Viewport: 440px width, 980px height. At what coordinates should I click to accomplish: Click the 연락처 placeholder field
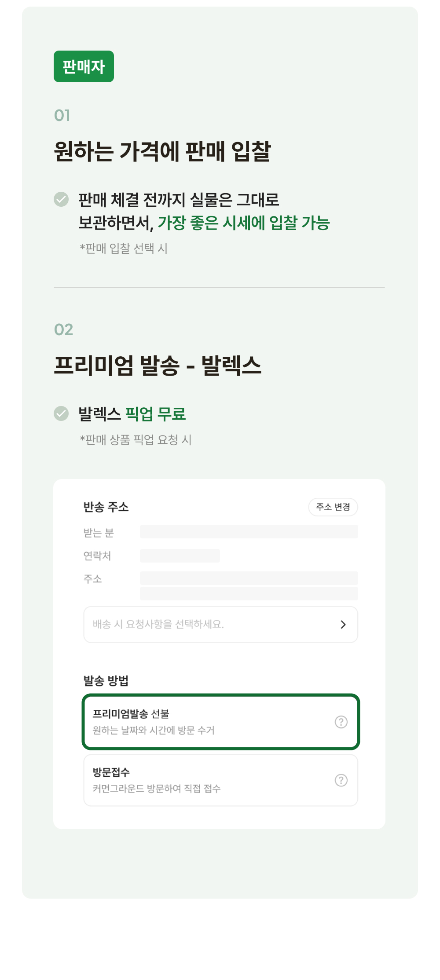click(x=180, y=556)
